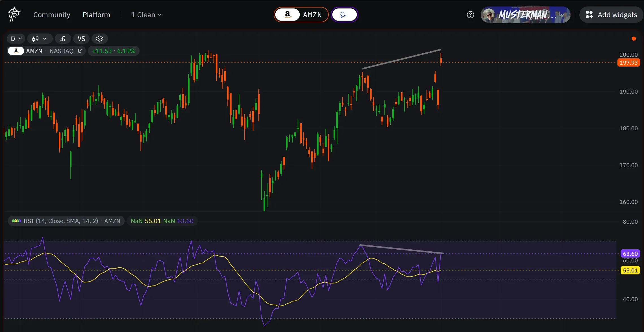This screenshot has width=644, height=332.
Task: Switch to the Platform tab
Action: [96, 15]
